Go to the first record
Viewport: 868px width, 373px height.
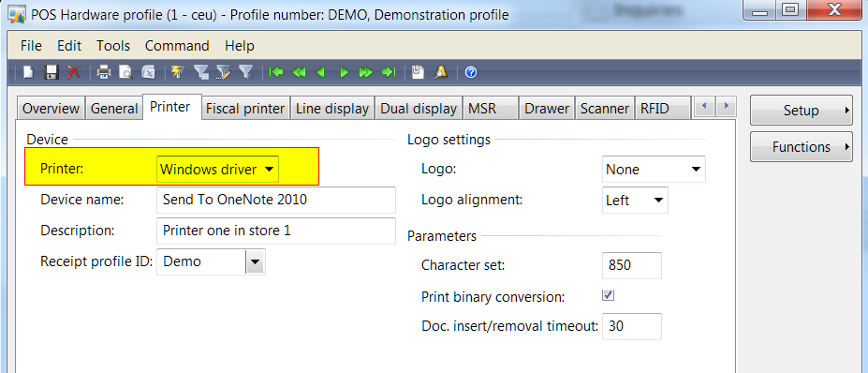[x=275, y=72]
